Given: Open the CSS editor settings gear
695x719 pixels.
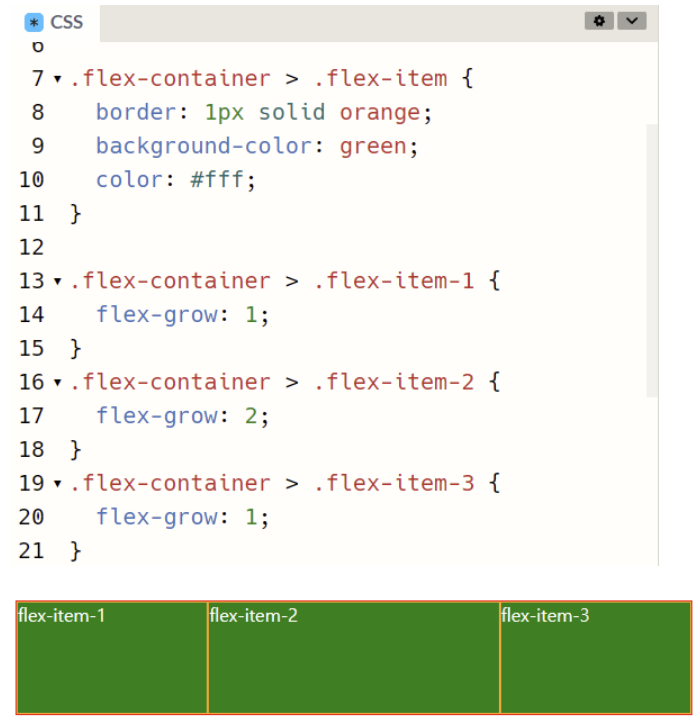Looking at the screenshot, I should click(x=599, y=21).
